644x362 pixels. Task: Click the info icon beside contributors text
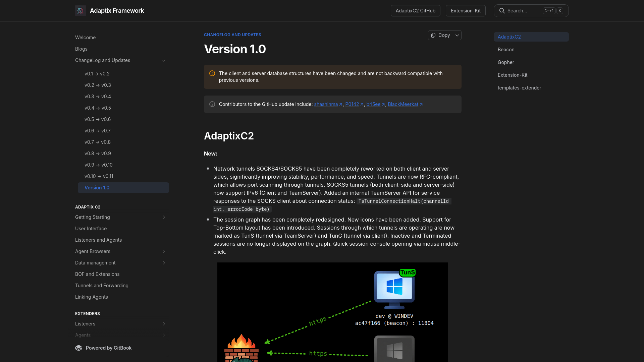[212, 104]
